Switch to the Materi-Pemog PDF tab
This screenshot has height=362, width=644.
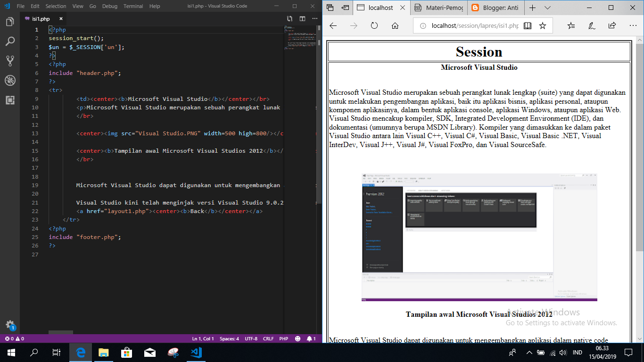coord(438,8)
